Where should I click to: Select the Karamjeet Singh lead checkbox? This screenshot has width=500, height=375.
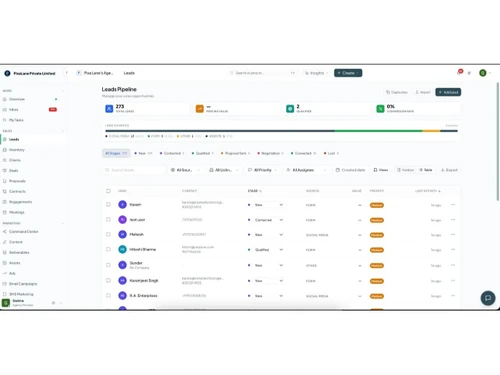click(x=108, y=280)
